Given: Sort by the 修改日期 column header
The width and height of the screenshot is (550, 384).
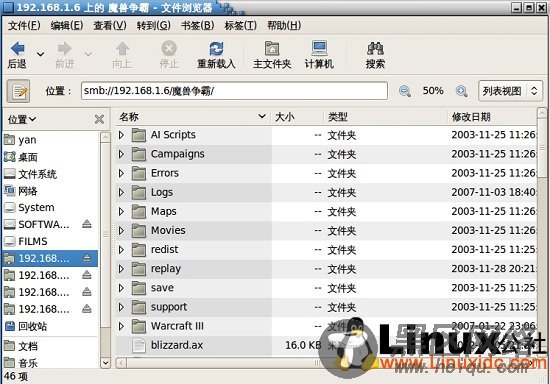Looking at the screenshot, I should [x=492, y=117].
